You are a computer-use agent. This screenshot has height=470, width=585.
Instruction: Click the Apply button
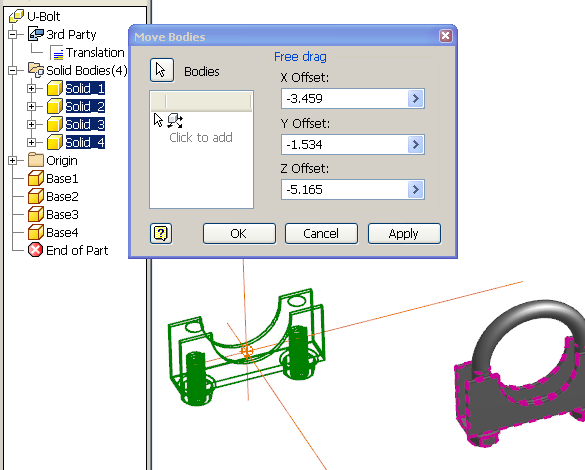(404, 234)
